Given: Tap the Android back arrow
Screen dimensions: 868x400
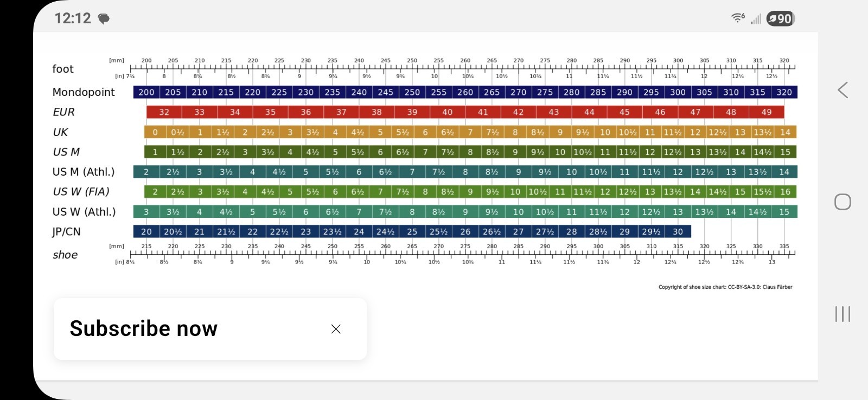Looking at the screenshot, I should click(843, 90).
